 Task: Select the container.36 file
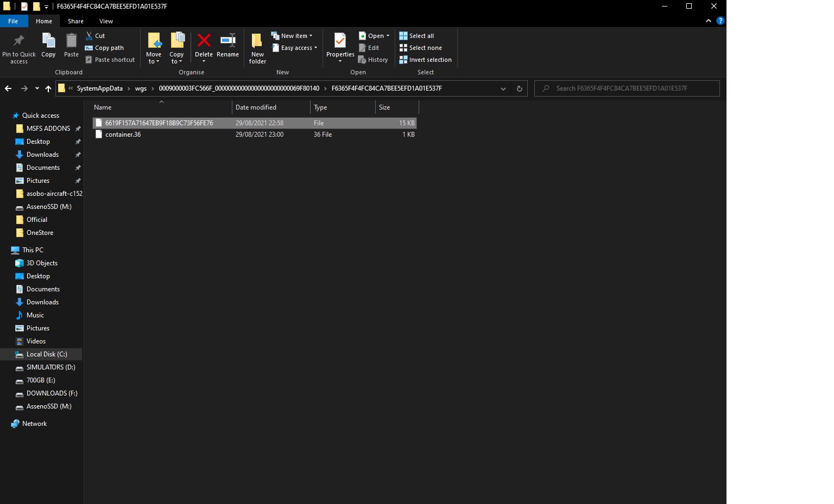coord(255,135)
